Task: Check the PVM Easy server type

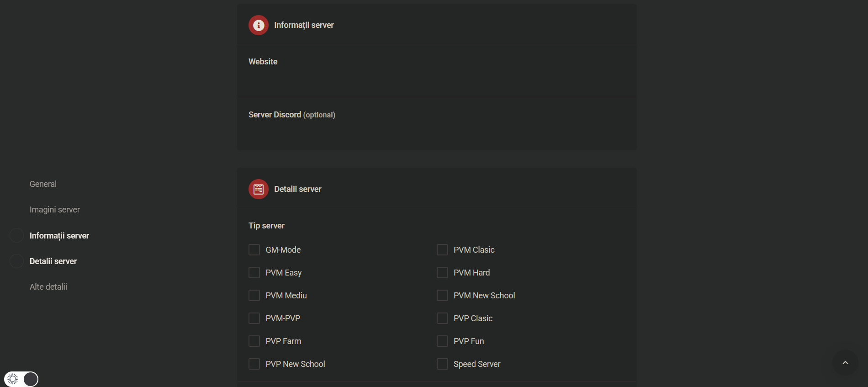Action: pos(254,272)
